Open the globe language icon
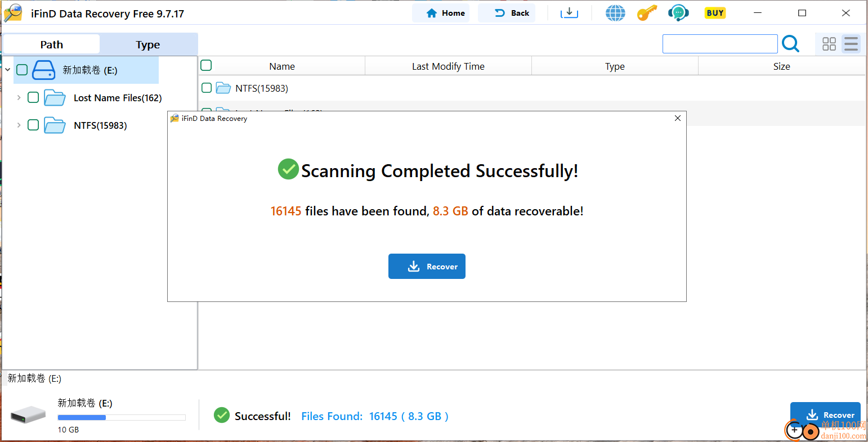Screen dimensions: 868x442 [x=615, y=13]
